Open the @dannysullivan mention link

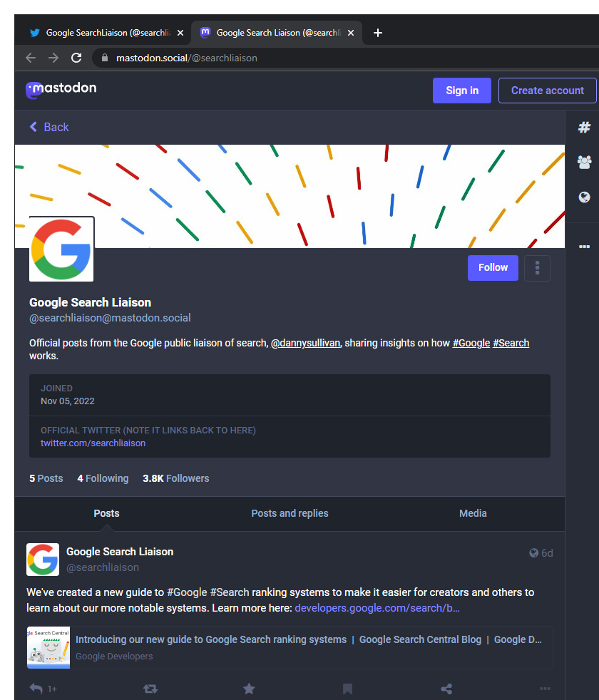(x=305, y=343)
